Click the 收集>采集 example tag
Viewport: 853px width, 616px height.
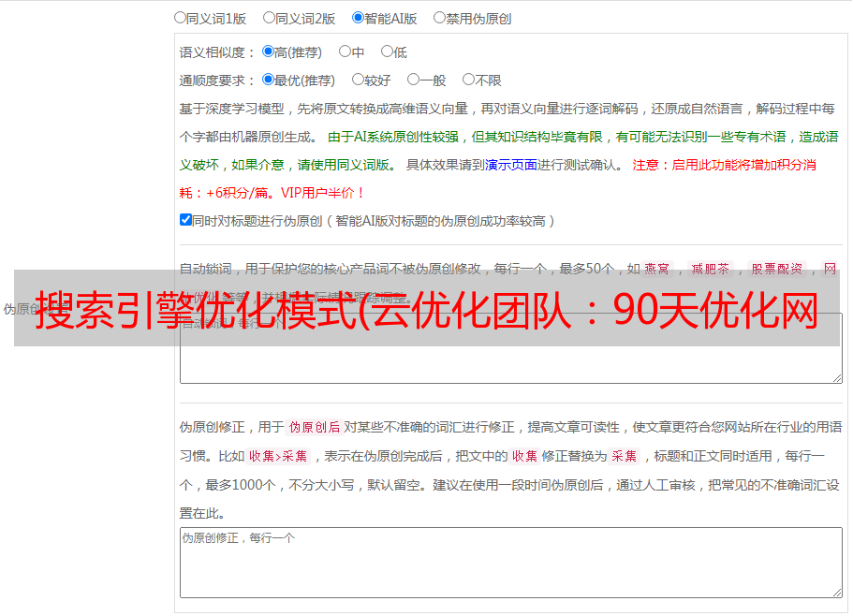click(278, 456)
